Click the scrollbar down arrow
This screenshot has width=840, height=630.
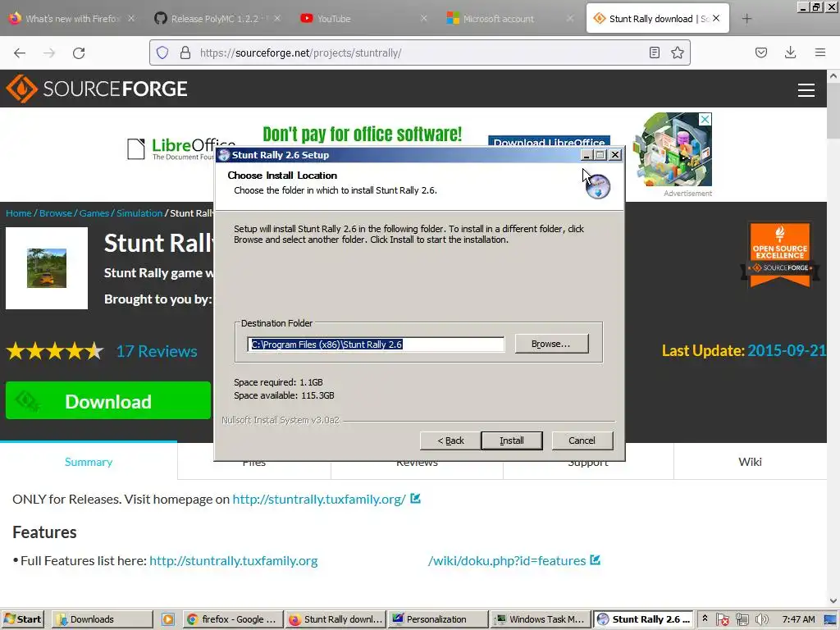[833, 600]
